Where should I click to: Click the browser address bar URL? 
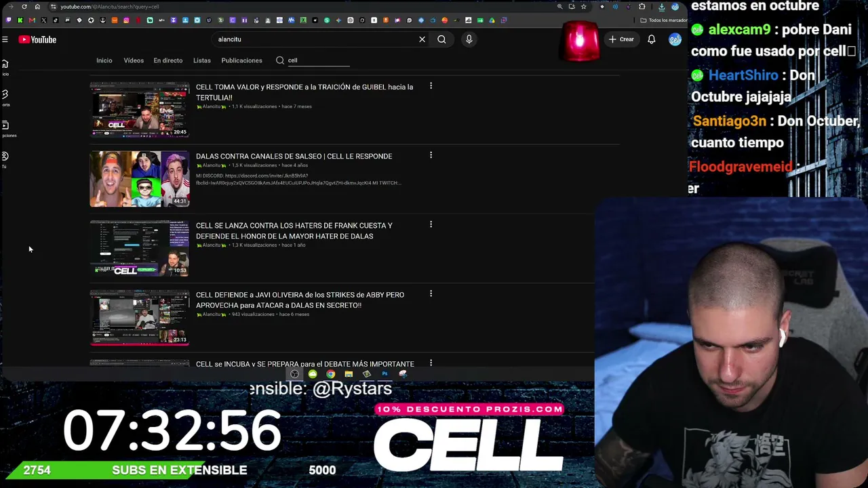pyautogui.click(x=110, y=7)
